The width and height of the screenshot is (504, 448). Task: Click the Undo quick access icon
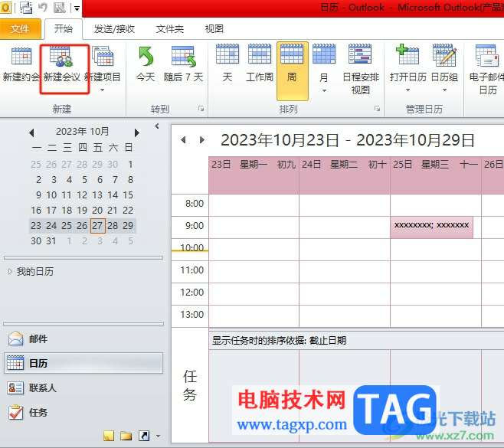coord(43,8)
